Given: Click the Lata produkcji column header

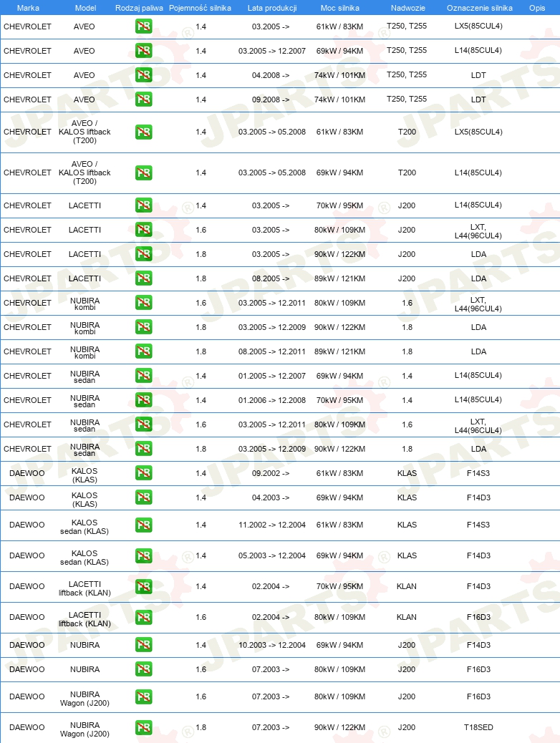Looking at the screenshot, I should pos(272,8).
